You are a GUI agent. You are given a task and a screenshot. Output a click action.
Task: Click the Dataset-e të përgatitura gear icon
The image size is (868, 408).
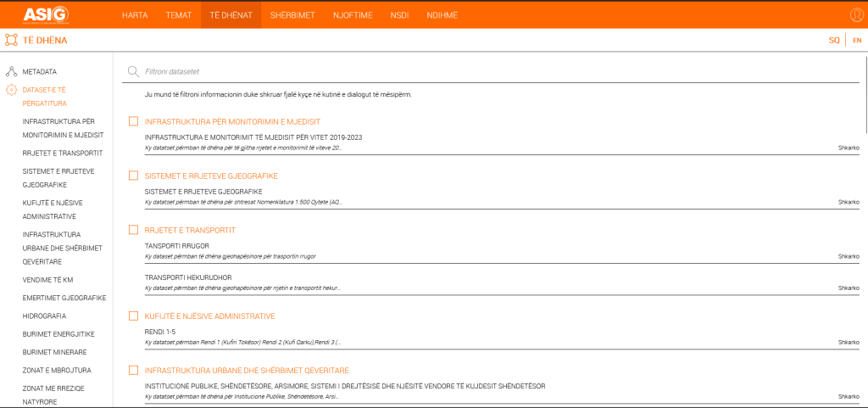click(11, 90)
